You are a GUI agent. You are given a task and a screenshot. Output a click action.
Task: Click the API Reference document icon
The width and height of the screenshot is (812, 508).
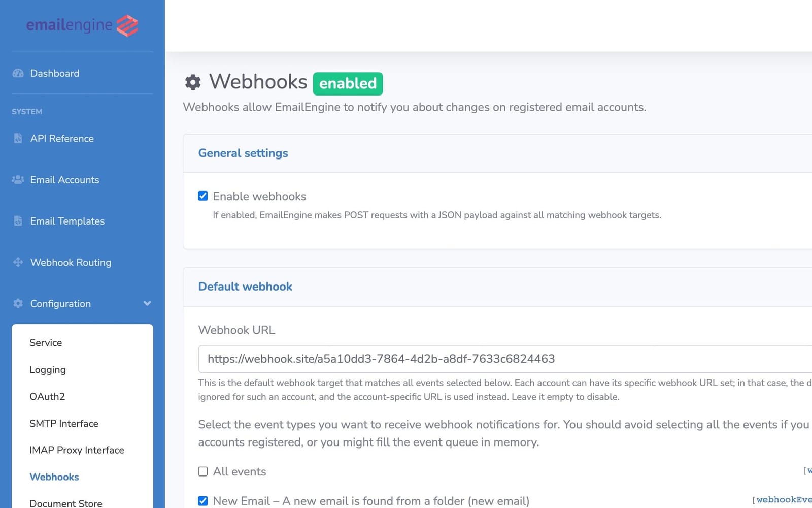pos(18,138)
